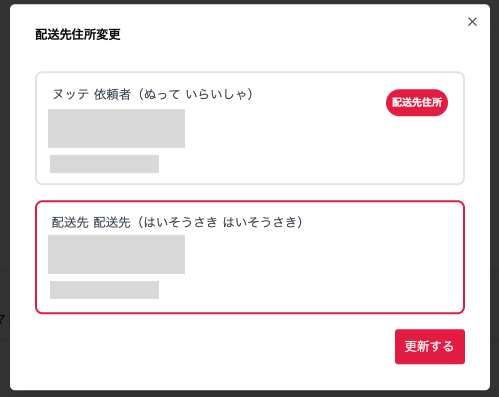Select the ヌッテ 依頼者 address card

(250, 128)
